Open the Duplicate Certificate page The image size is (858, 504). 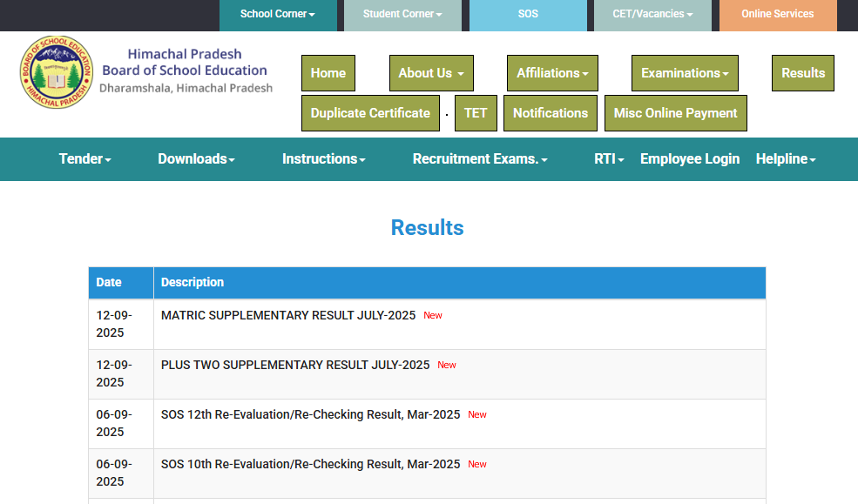point(370,113)
